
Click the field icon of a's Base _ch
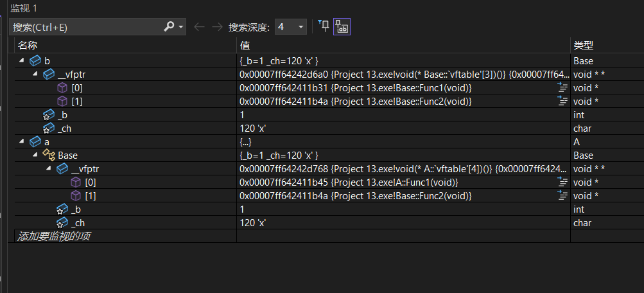[x=62, y=223]
